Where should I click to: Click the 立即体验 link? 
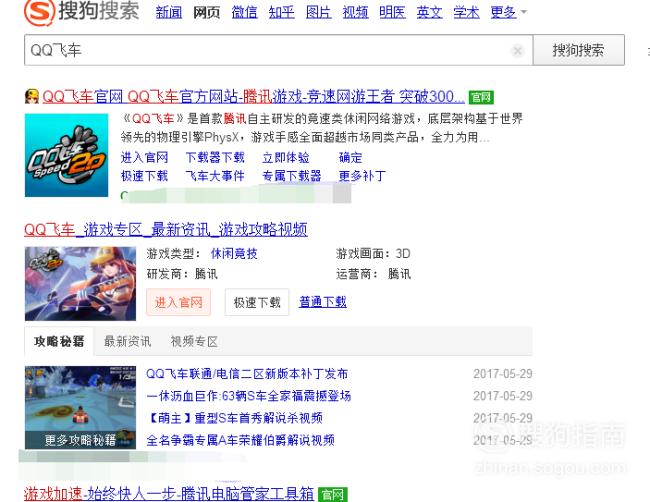point(286,158)
